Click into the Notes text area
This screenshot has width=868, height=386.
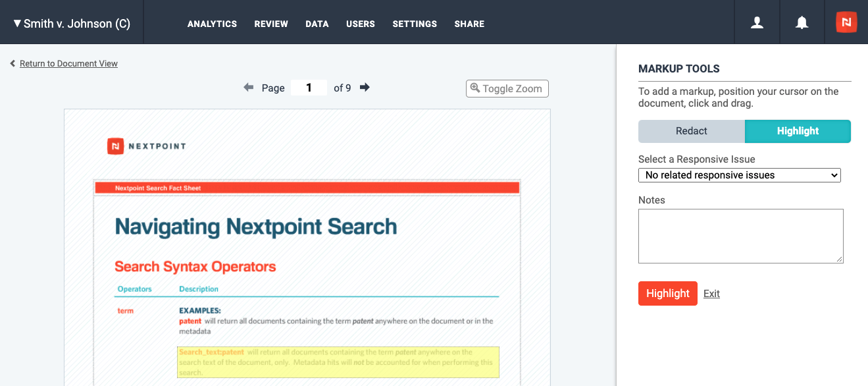pyautogui.click(x=741, y=236)
